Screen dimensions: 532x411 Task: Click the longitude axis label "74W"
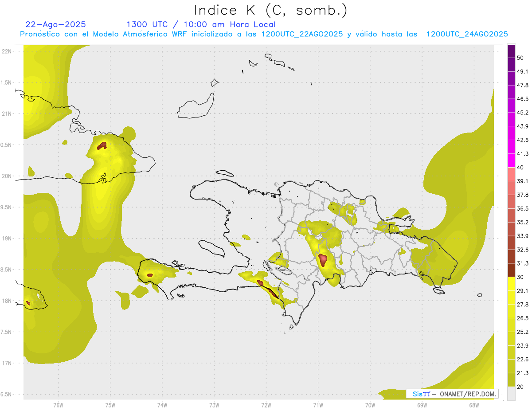pos(162,404)
